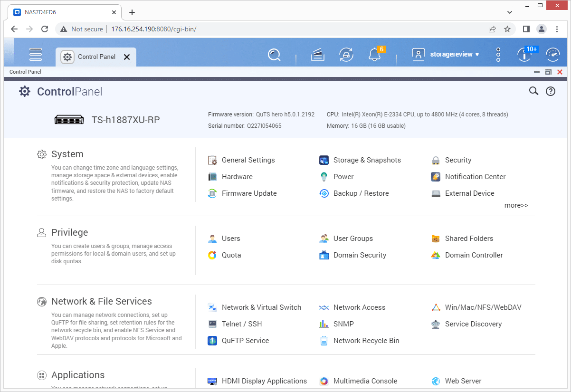This screenshot has height=392, width=571.
Task: Open Domain Controller
Action: click(467, 255)
